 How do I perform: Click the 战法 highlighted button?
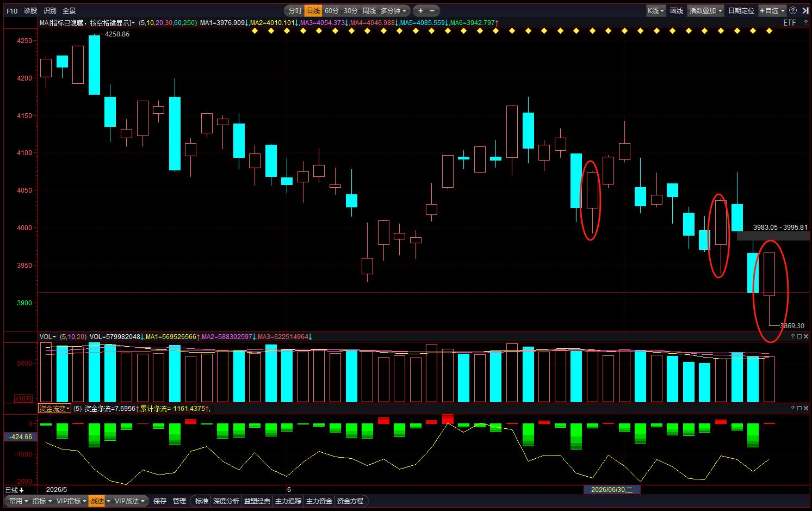(x=97, y=501)
